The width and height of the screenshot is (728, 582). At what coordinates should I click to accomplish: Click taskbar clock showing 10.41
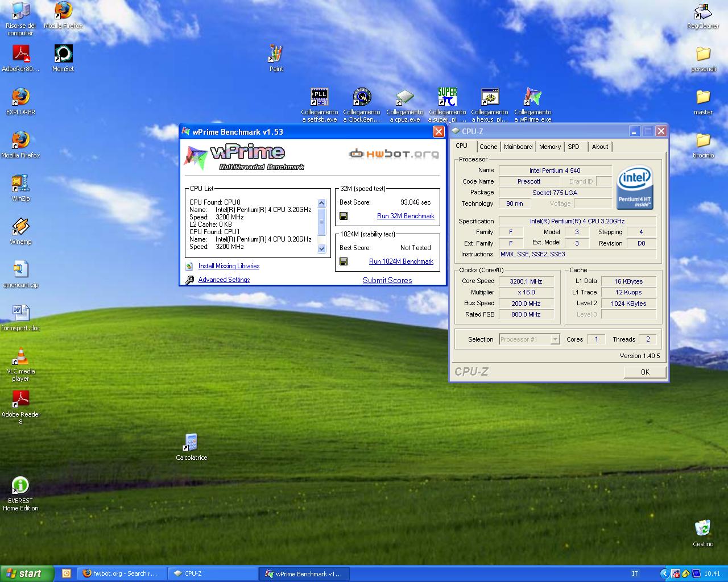pyautogui.click(x=712, y=573)
